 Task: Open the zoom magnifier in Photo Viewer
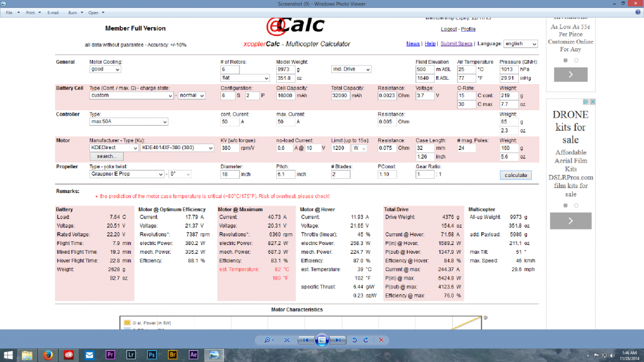(269, 340)
